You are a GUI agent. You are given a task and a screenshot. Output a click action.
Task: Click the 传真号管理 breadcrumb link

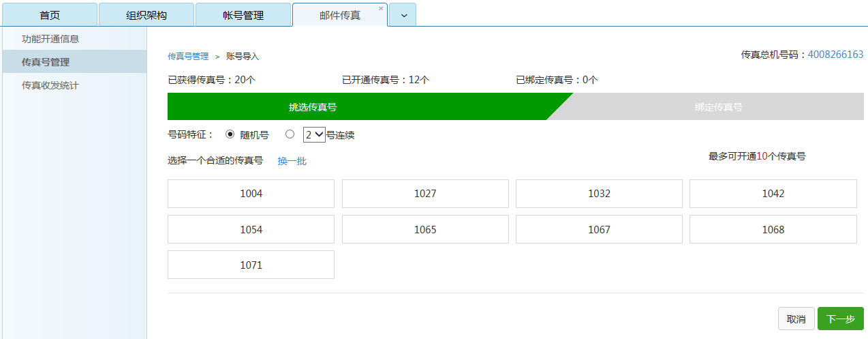coord(188,57)
